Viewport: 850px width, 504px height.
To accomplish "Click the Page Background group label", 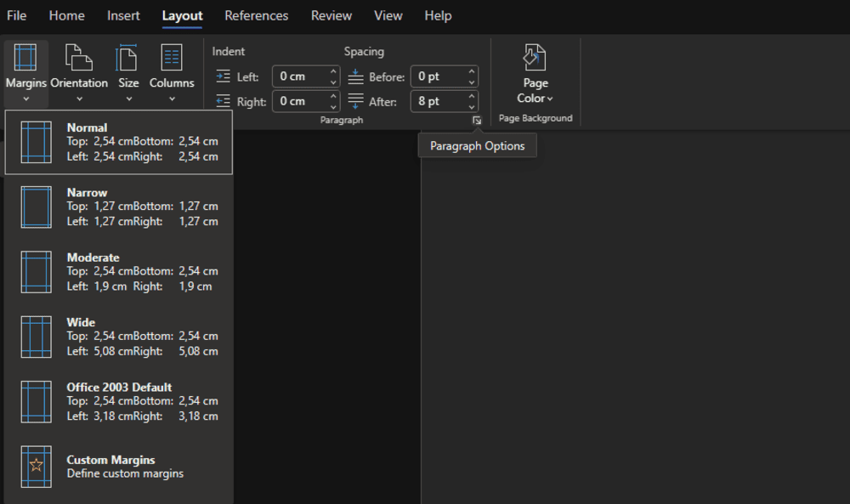I will pyautogui.click(x=535, y=118).
